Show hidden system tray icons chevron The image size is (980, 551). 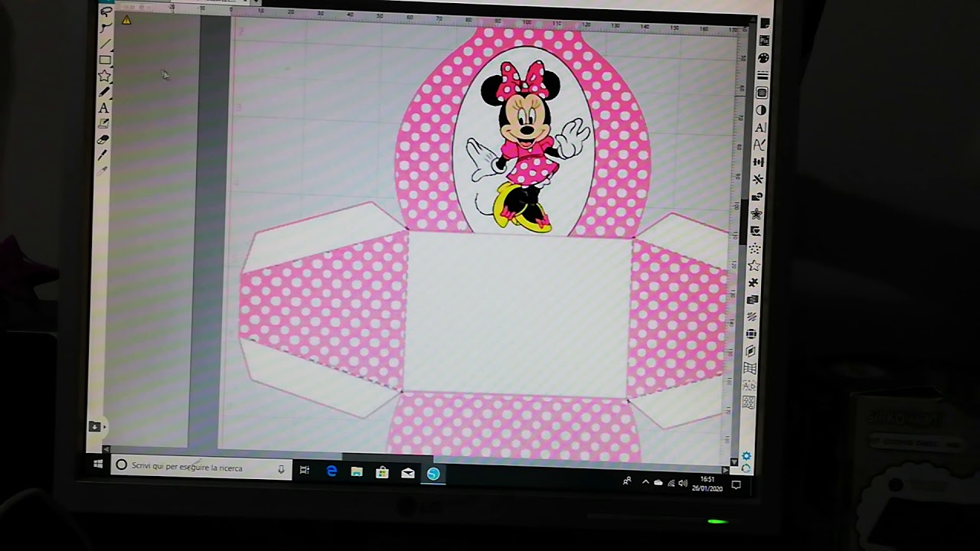pyautogui.click(x=645, y=482)
